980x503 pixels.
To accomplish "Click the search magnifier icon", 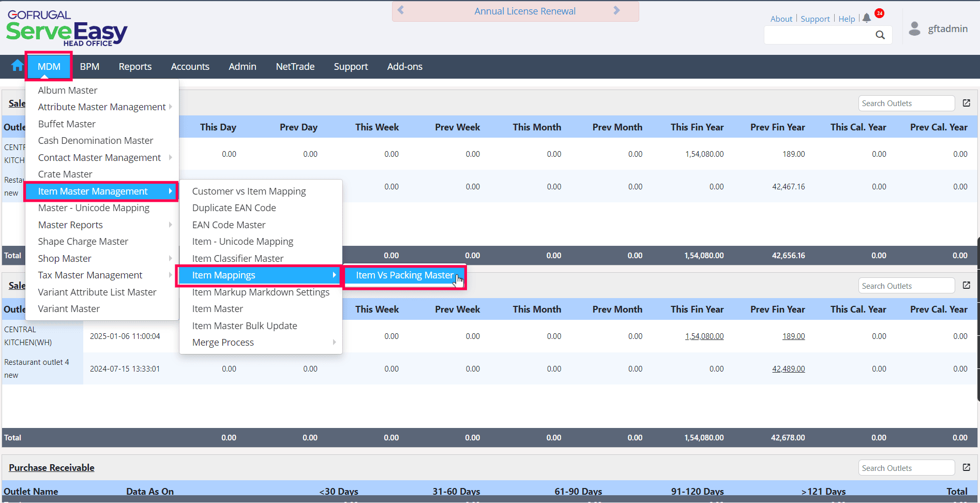I will pos(880,35).
